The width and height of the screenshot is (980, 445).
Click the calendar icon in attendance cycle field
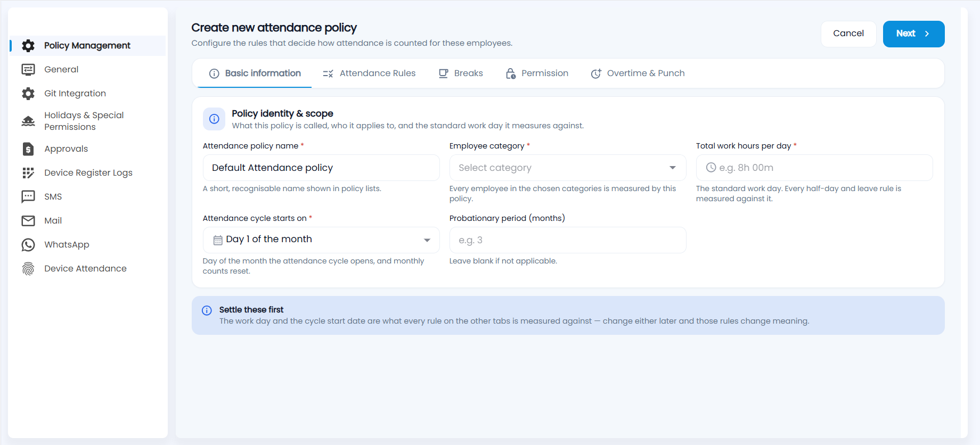218,240
